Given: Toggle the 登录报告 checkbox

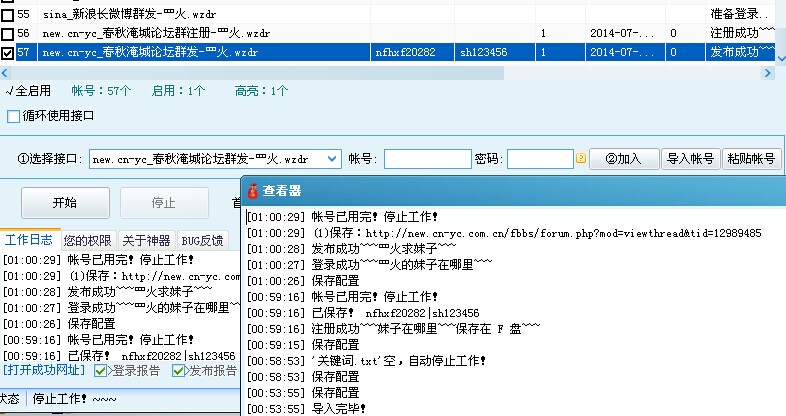Looking at the screenshot, I should coord(100,371).
